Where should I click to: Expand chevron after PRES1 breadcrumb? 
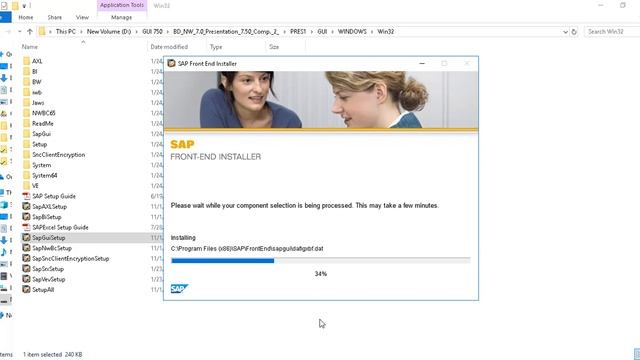(x=312, y=31)
